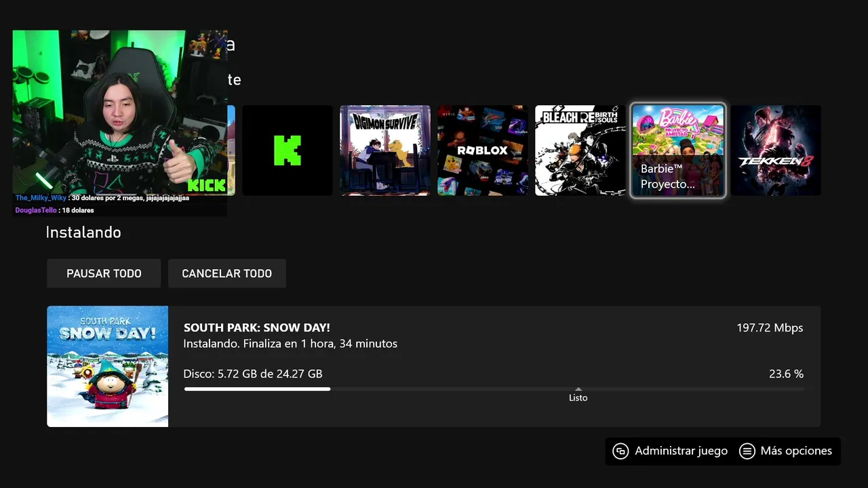
Task: Click the Instalando section heading
Action: [83, 232]
